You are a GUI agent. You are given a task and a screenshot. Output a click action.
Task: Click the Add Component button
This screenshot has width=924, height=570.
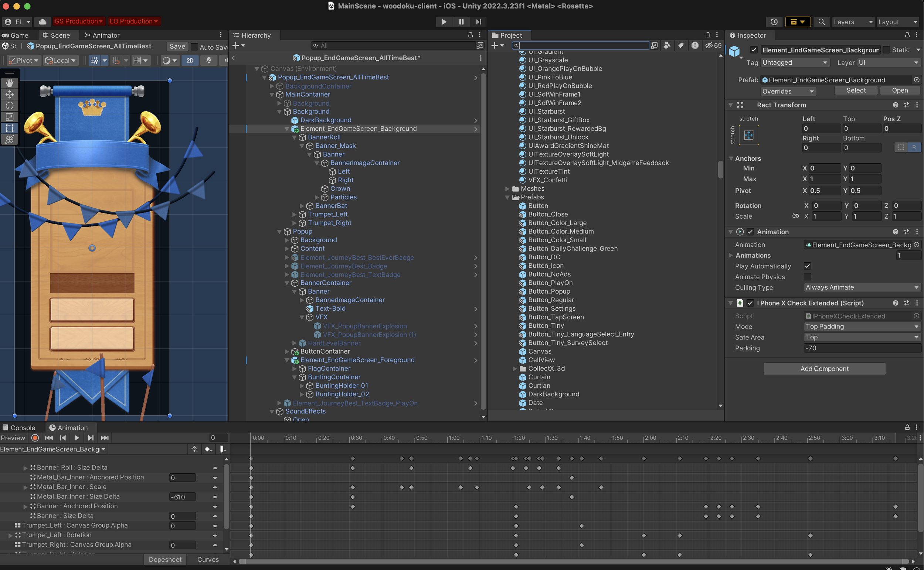824,369
